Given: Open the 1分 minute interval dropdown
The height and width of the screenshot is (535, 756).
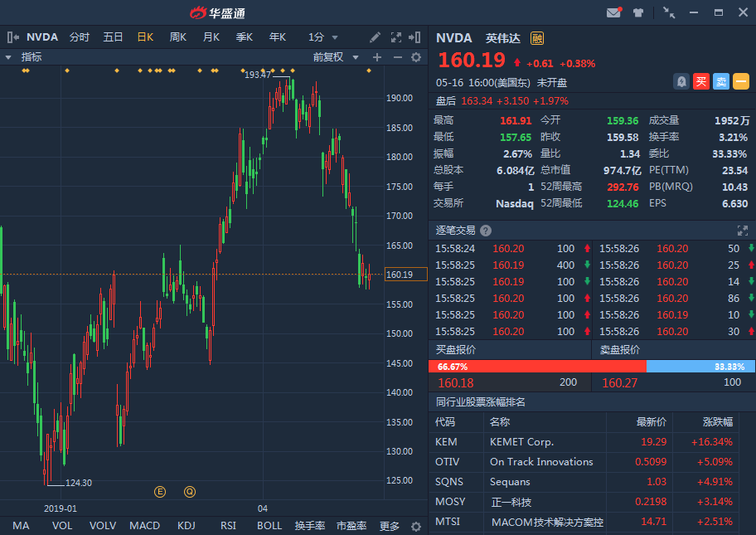Looking at the screenshot, I should [x=323, y=37].
